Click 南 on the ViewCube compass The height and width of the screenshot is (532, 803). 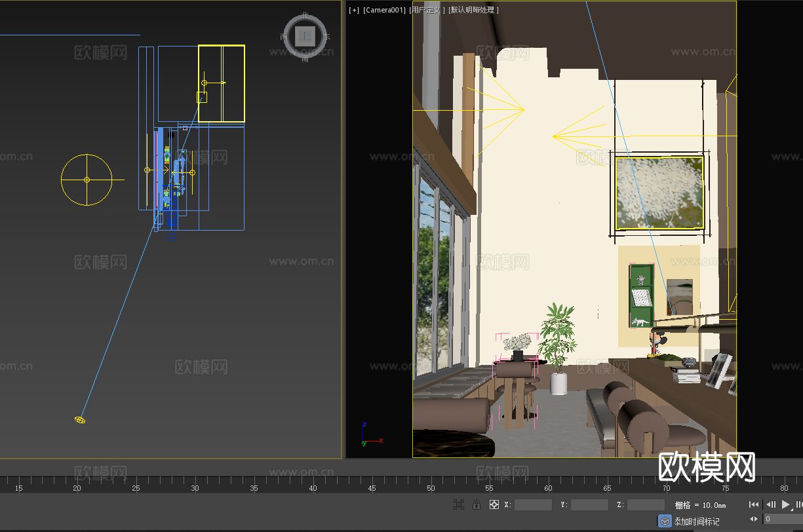coord(306,58)
